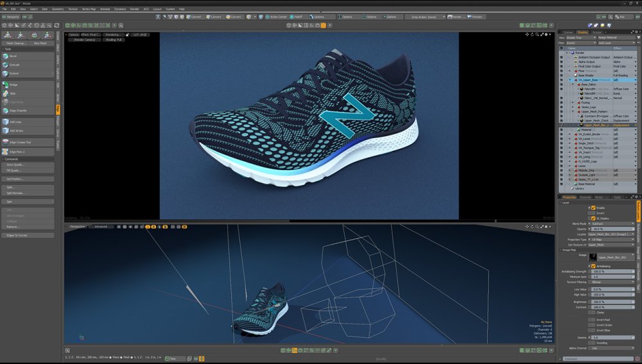This screenshot has width=642, height=364.
Task: Click the Action Center icon in the toolbar
Action: pyautogui.click(x=267, y=17)
